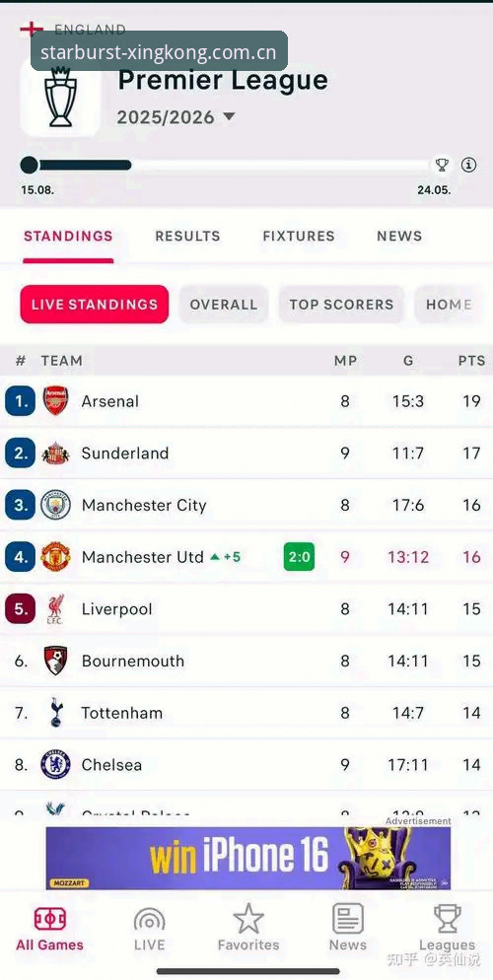The image size is (493, 980).
Task: Open the Leagues trophy icon
Action: pyautogui.click(x=448, y=919)
